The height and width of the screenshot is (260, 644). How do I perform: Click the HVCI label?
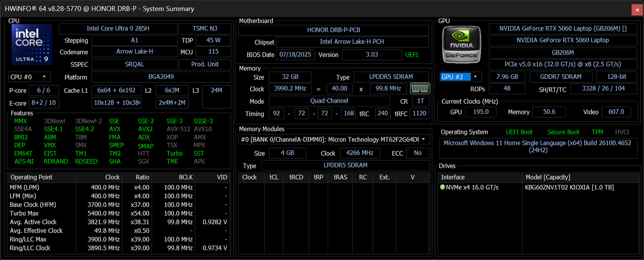point(622,132)
